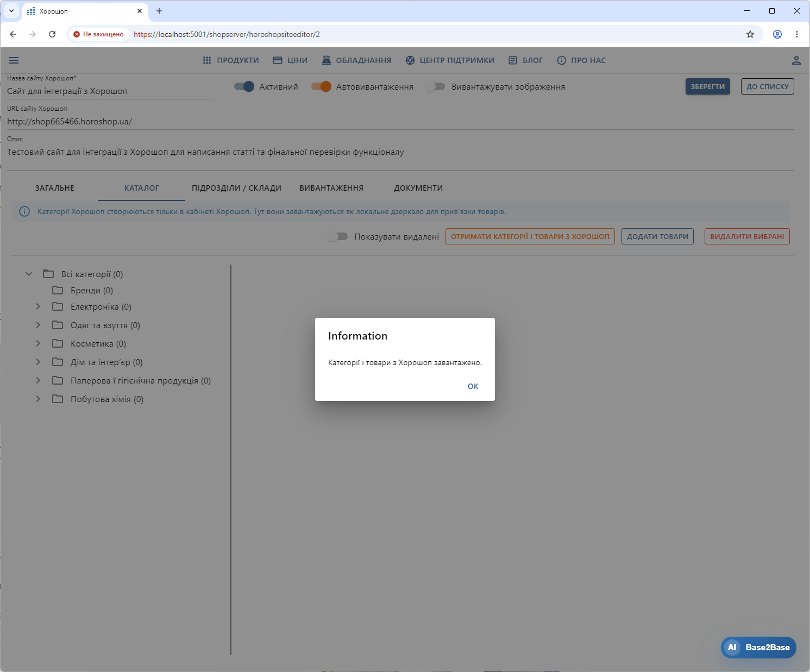Open the browser profile icon
Viewport: 810px width, 672px height.
click(x=777, y=34)
